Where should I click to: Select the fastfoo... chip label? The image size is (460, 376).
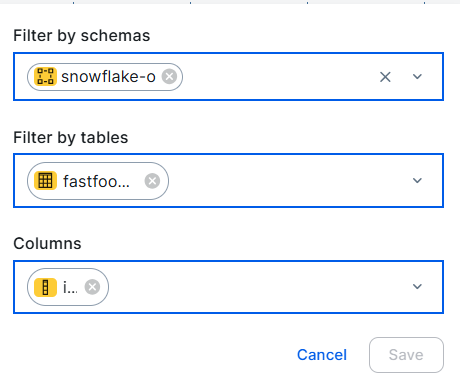pos(96,181)
